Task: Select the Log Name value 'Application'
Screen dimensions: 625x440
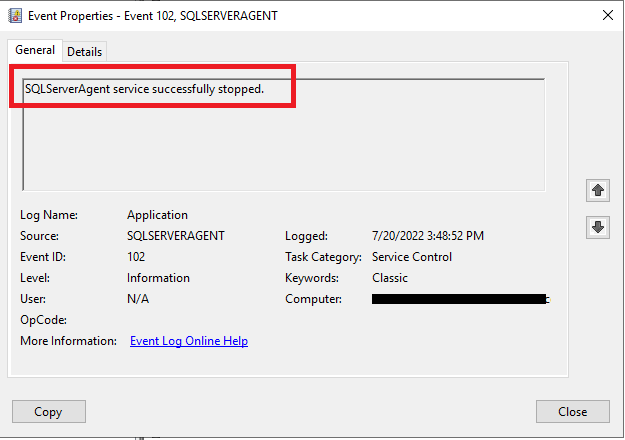Action: (x=157, y=215)
